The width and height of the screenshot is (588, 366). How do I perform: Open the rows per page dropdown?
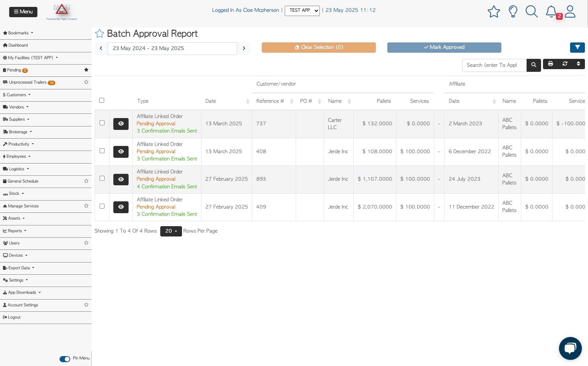pos(171,231)
